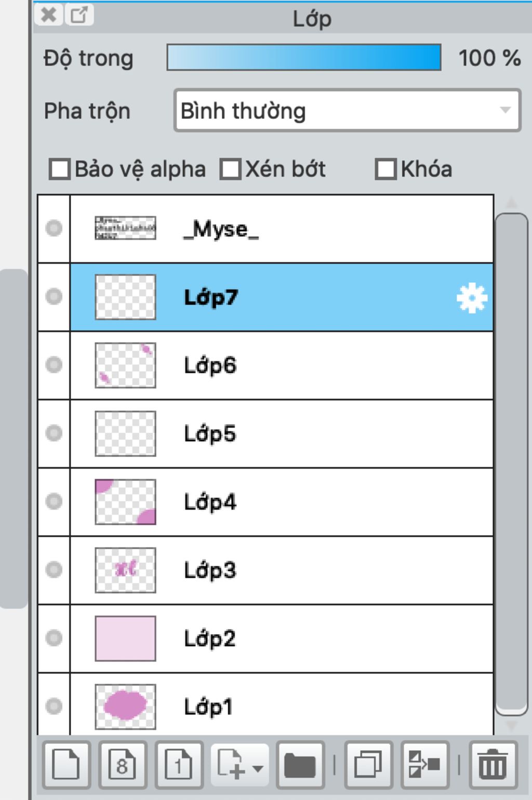The height and width of the screenshot is (800, 532).
Task: Click the Lớp2 pink thumbnail
Action: [x=125, y=637]
